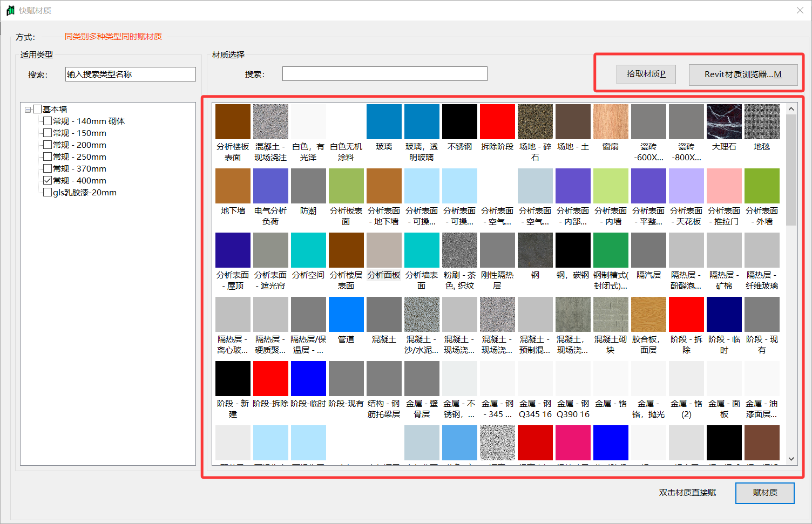This screenshot has width=812, height=524.
Task: Click the 同类别多种类型同时赋材质 mode text
Action: 113,36
